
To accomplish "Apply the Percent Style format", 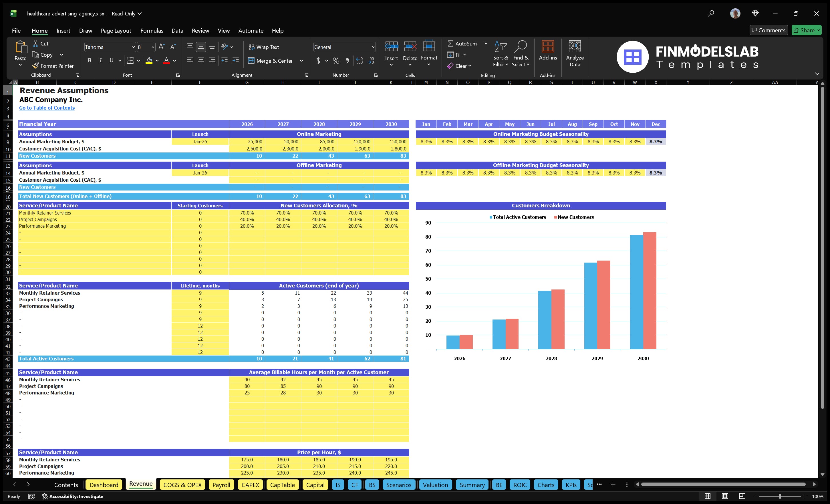I will 335,61.
